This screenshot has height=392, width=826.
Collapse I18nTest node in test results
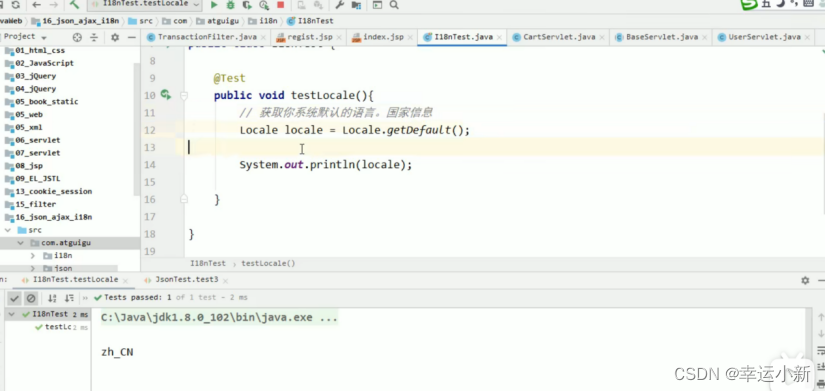coord(12,314)
